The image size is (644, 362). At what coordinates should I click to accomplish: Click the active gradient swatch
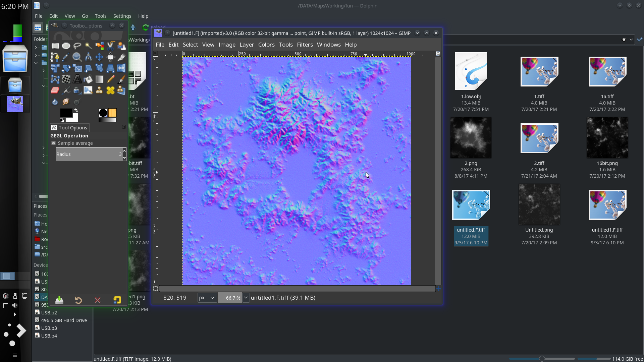pos(107,120)
